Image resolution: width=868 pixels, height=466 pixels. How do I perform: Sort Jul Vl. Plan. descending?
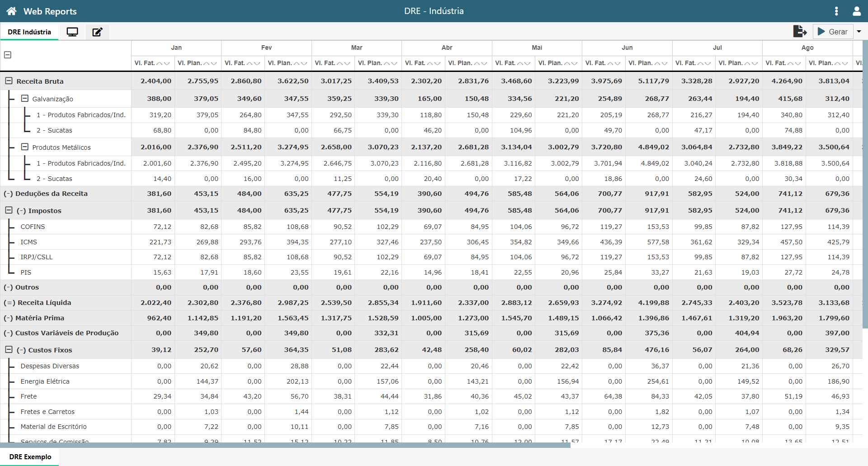(755, 63)
